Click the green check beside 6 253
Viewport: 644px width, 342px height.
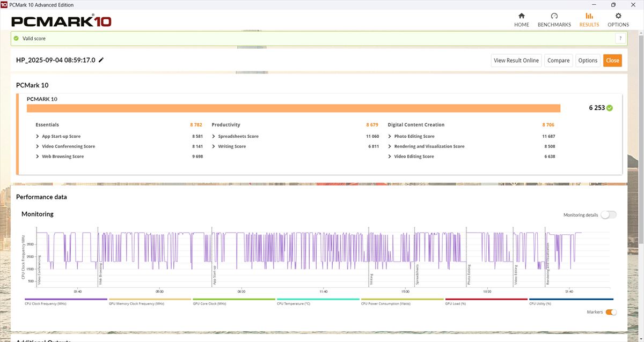tap(610, 108)
